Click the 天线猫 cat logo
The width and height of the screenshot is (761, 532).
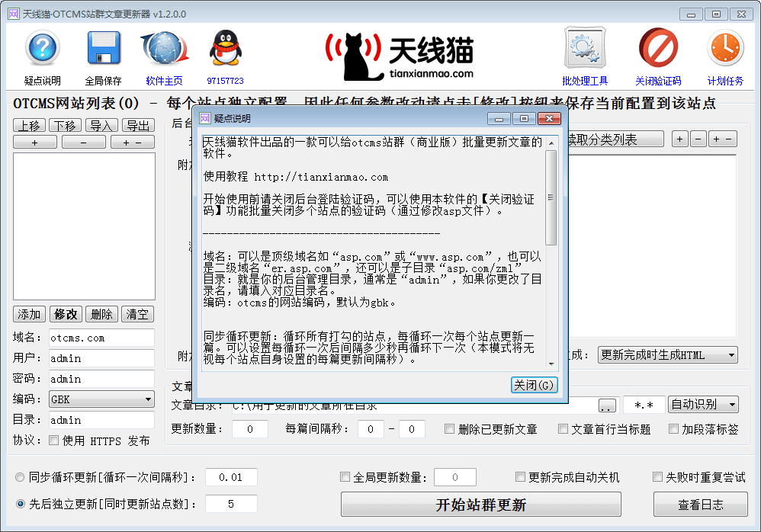point(400,56)
